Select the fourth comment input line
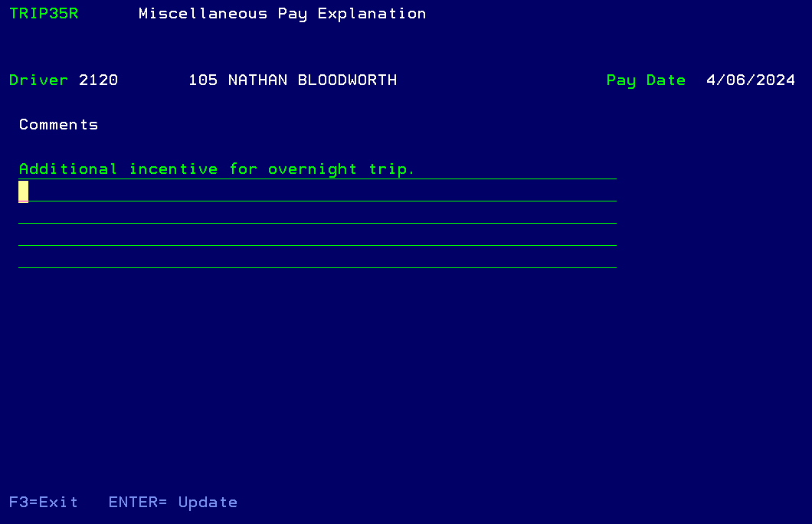 pos(317,236)
